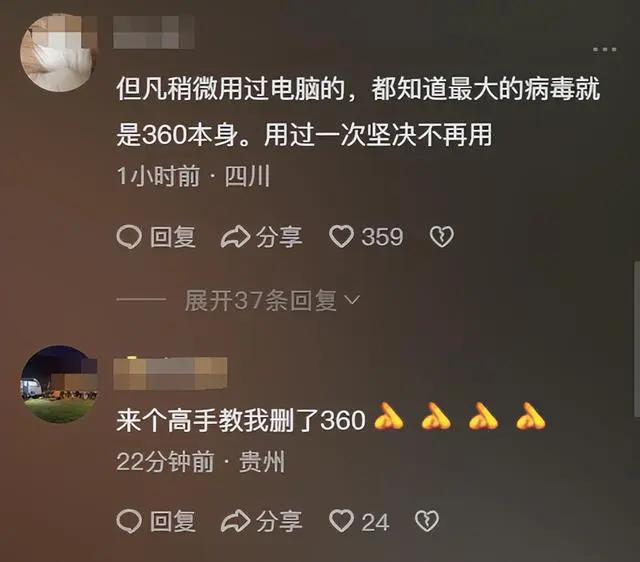
Task: Dislike the Sichuan comment with broken heart
Action: (442, 237)
